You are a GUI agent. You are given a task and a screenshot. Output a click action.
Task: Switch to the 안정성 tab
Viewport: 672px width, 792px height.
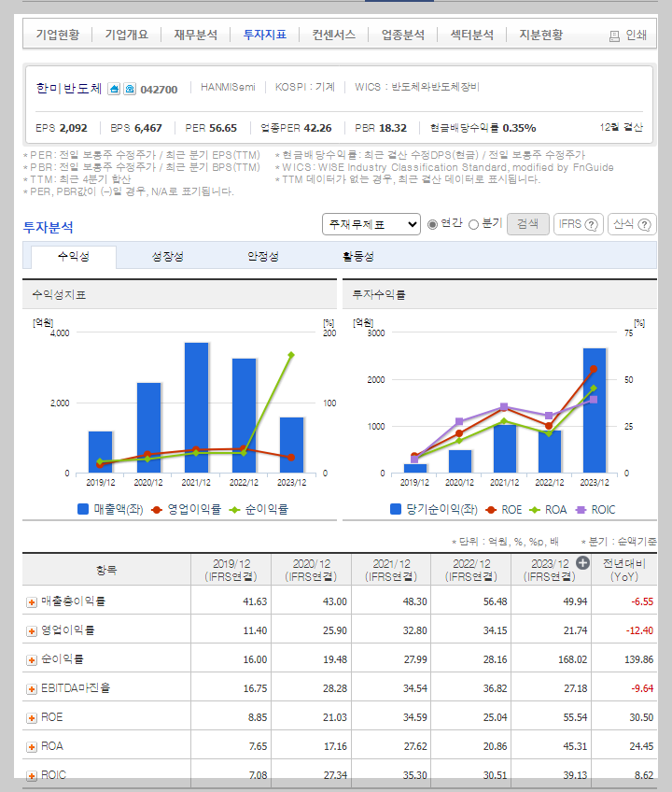tap(263, 257)
